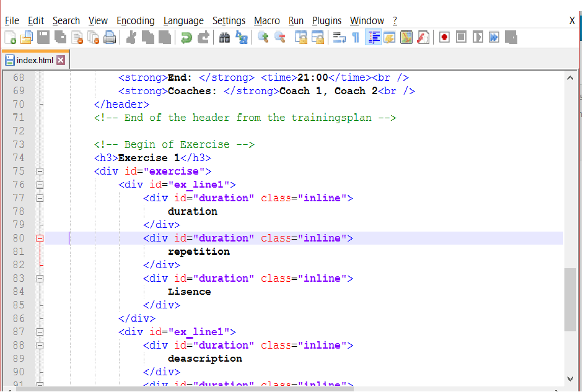Open the Plugins menu

327,21
